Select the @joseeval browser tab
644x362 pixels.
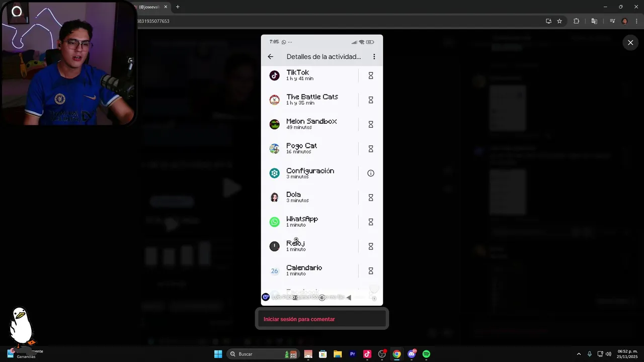(148, 7)
